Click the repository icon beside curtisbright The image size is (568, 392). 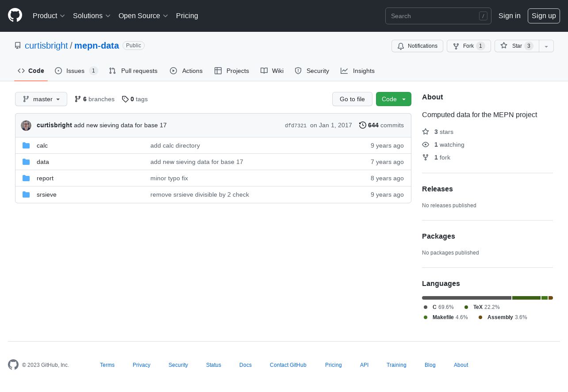(x=18, y=46)
